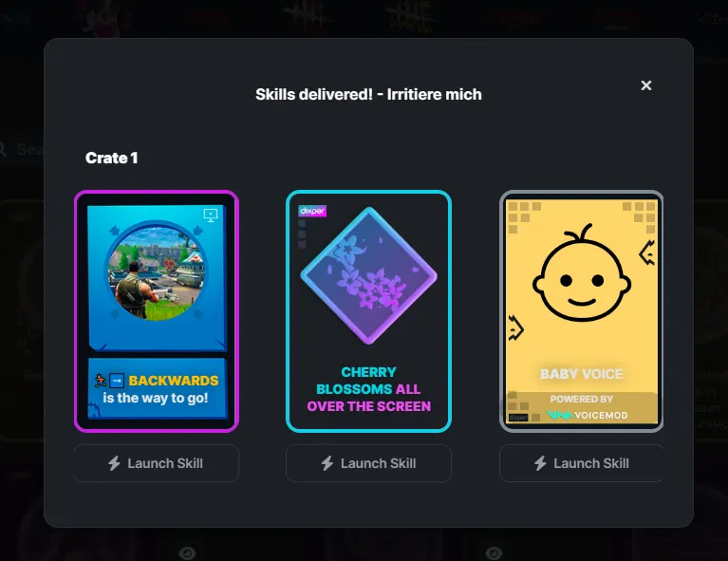The height and width of the screenshot is (561, 728).
Task: Click the Fortnite gameplay circle image
Action: (x=157, y=271)
